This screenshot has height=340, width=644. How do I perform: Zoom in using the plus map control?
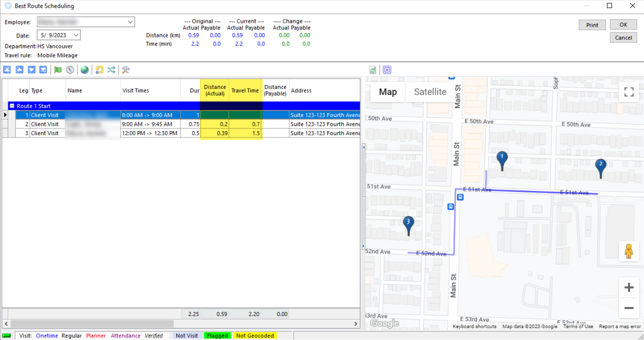click(x=629, y=287)
